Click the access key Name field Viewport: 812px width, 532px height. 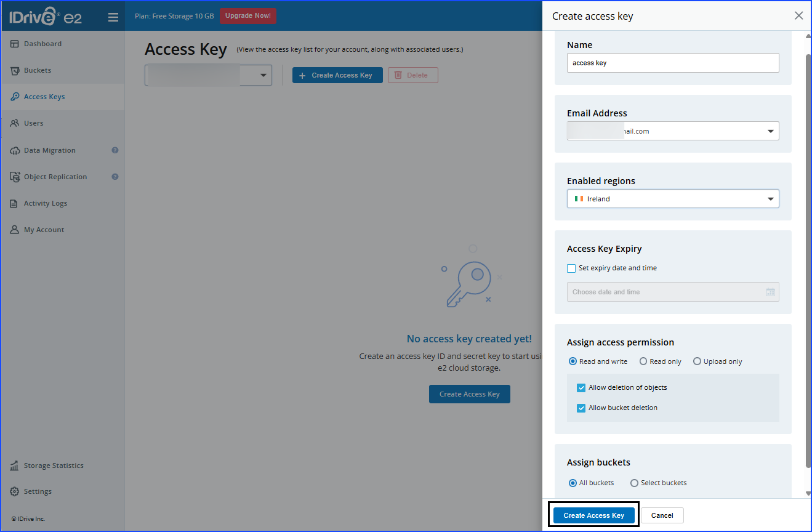672,62
